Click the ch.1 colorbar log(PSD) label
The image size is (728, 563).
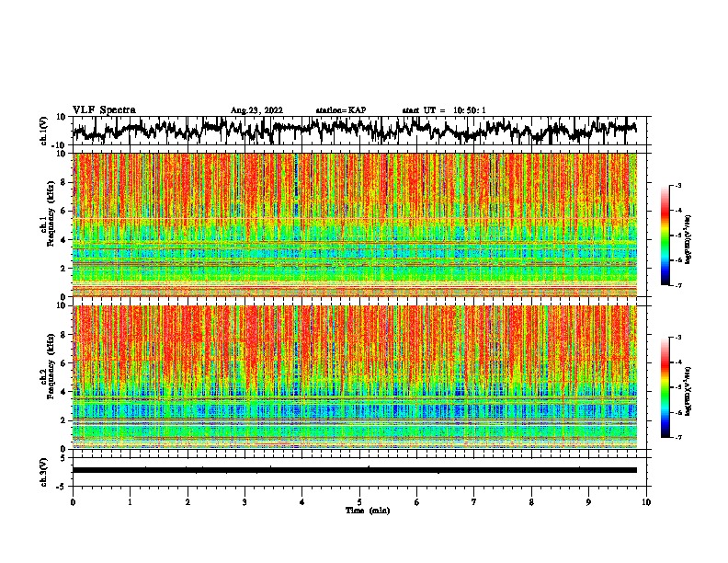click(x=689, y=239)
